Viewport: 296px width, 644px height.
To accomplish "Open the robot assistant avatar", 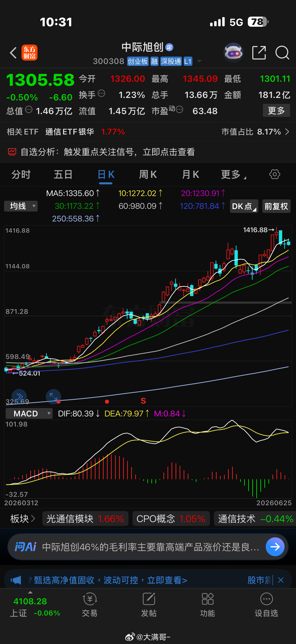I will click(233, 53).
